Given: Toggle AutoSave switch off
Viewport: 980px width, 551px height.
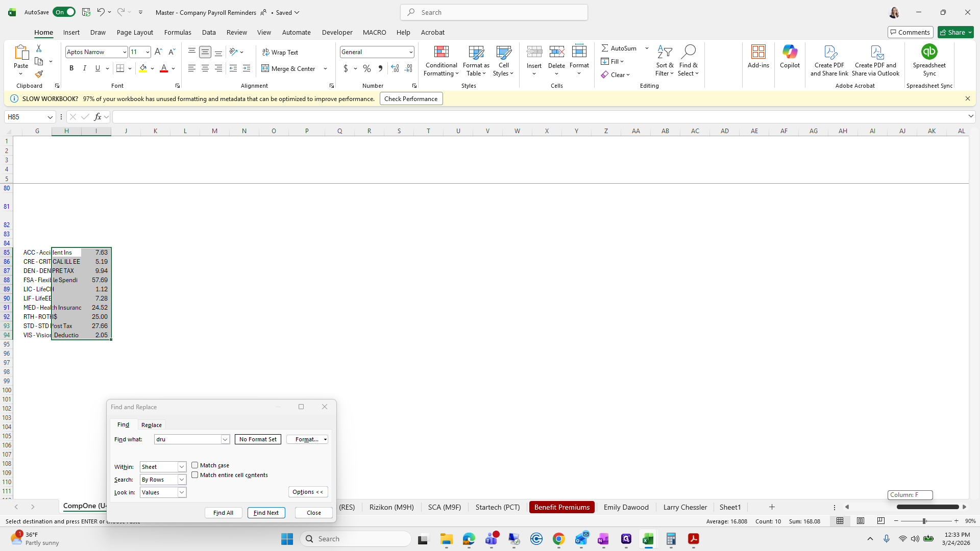Looking at the screenshot, I should (64, 12).
